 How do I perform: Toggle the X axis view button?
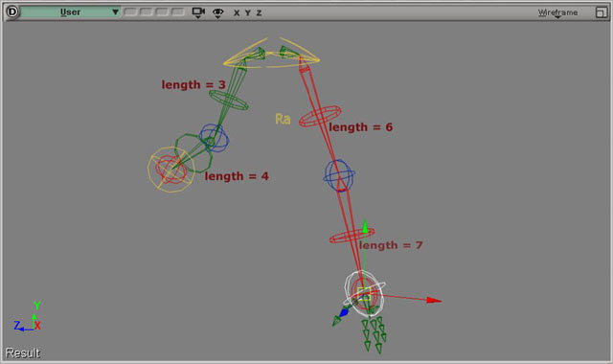point(237,12)
